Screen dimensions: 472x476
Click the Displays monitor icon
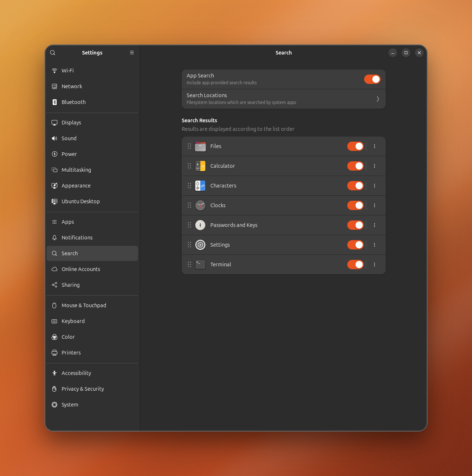(x=54, y=123)
